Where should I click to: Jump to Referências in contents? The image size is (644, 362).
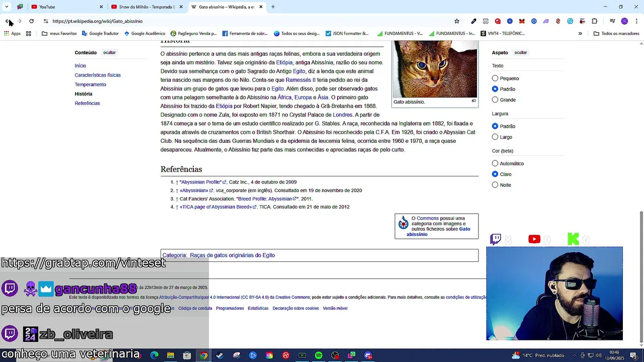point(88,103)
